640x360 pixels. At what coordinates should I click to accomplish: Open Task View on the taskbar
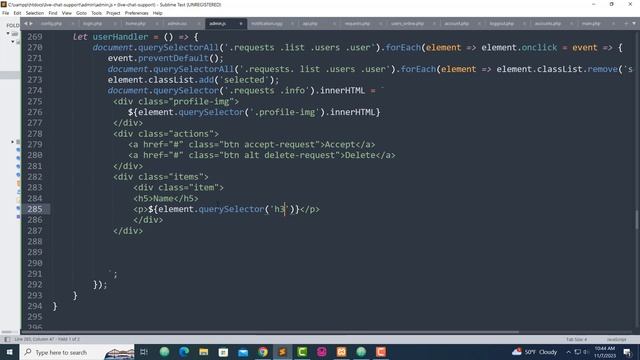144,352
